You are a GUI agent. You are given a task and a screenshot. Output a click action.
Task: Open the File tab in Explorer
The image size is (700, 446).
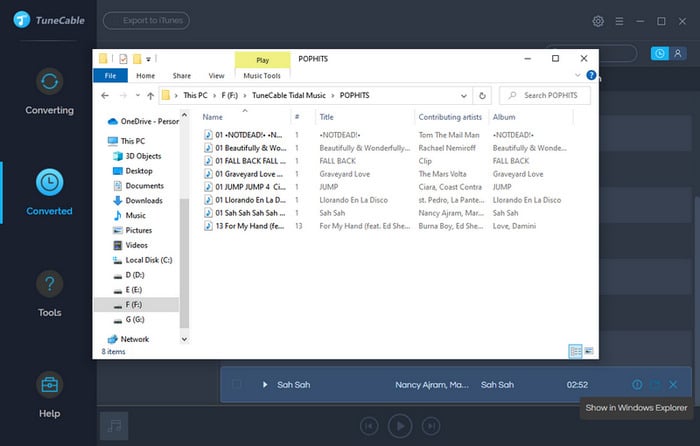point(110,75)
